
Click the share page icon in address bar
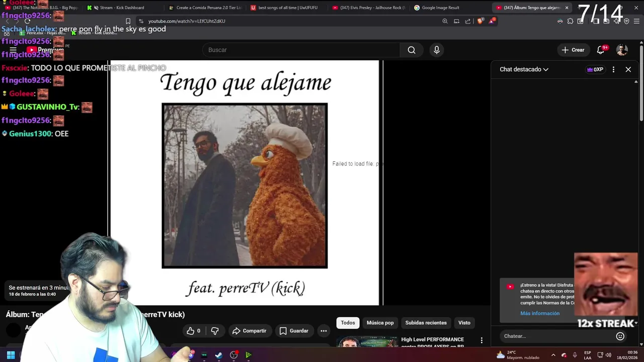(468, 21)
